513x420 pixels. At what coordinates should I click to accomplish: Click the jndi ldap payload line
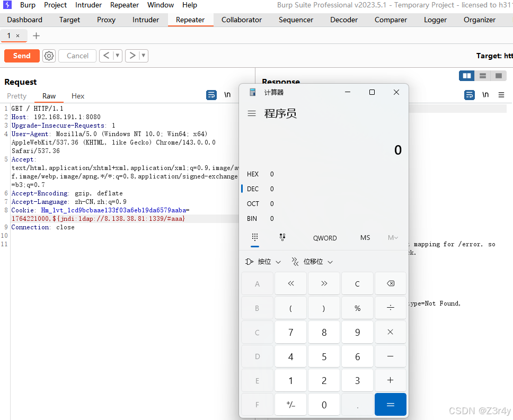tap(98, 219)
